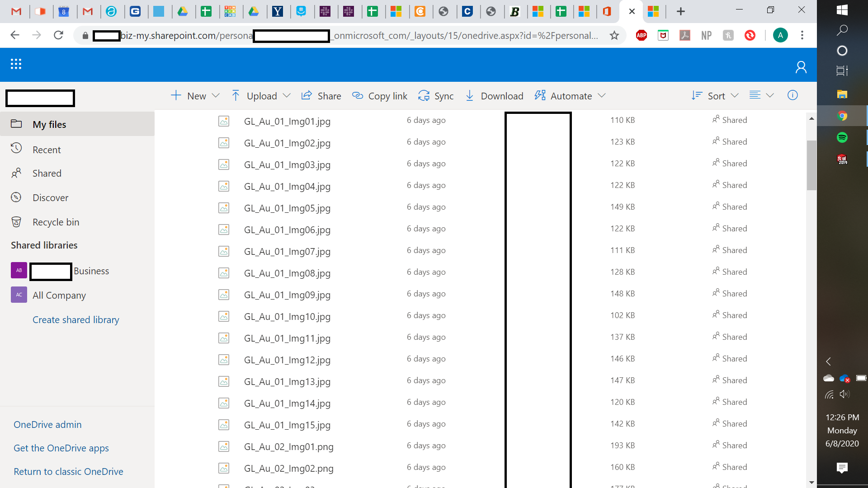Viewport: 868px width, 488px height.
Task: Expand the Automate dropdown chevron
Action: (x=602, y=95)
